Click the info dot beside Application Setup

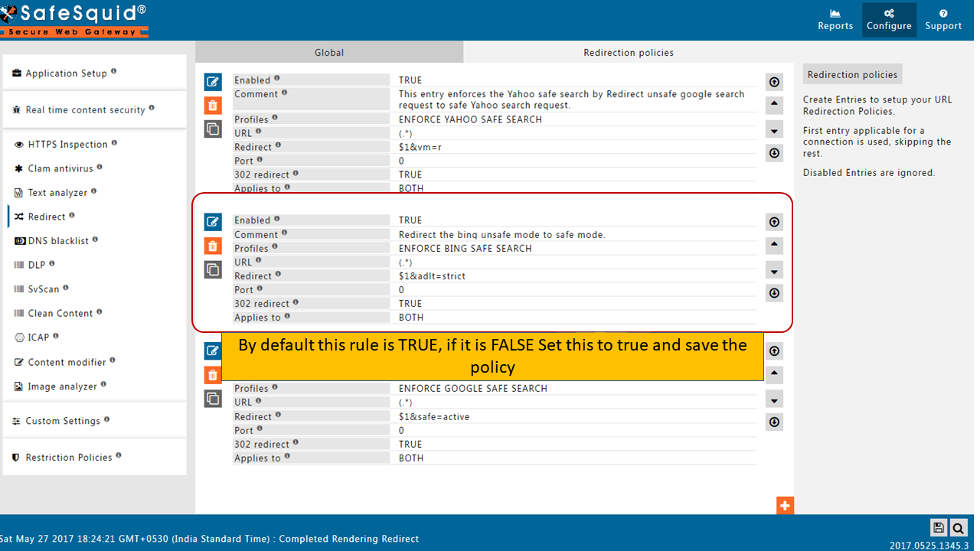point(114,71)
